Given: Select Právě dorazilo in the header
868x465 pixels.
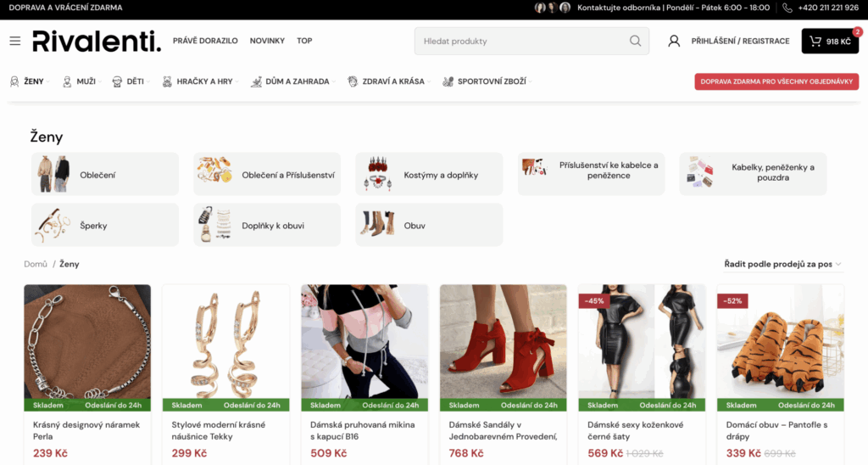Looking at the screenshot, I should tap(205, 41).
